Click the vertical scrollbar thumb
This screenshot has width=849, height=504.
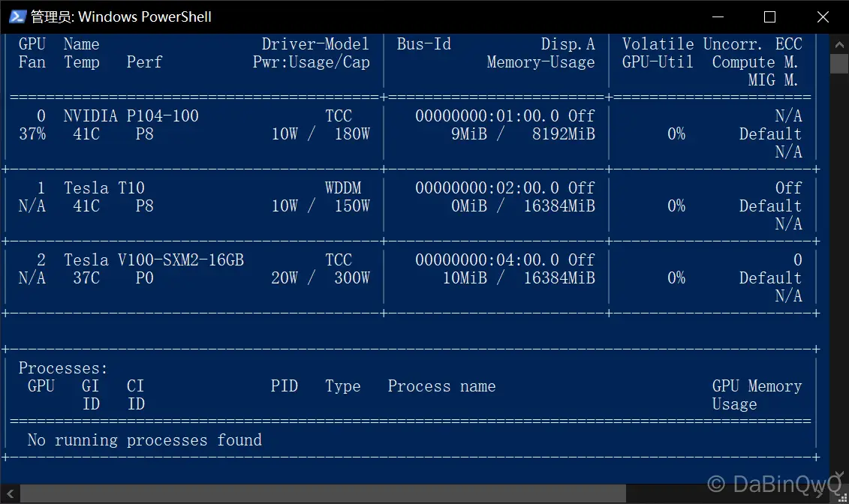(839, 64)
